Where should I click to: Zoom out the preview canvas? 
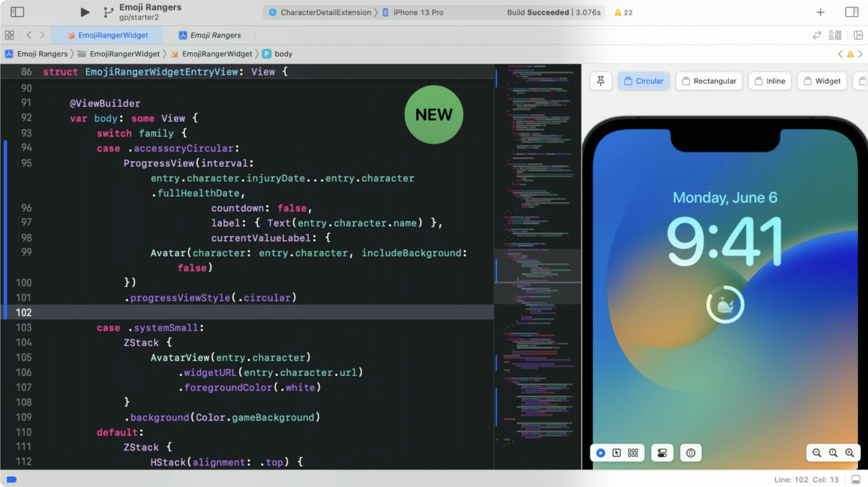817,453
